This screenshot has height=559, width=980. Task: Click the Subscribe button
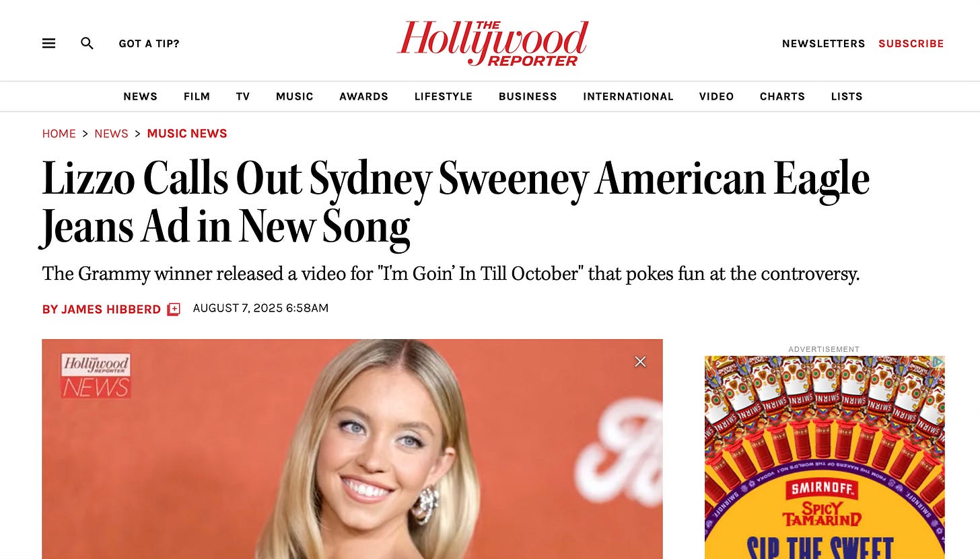pyautogui.click(x=911, y=44)
